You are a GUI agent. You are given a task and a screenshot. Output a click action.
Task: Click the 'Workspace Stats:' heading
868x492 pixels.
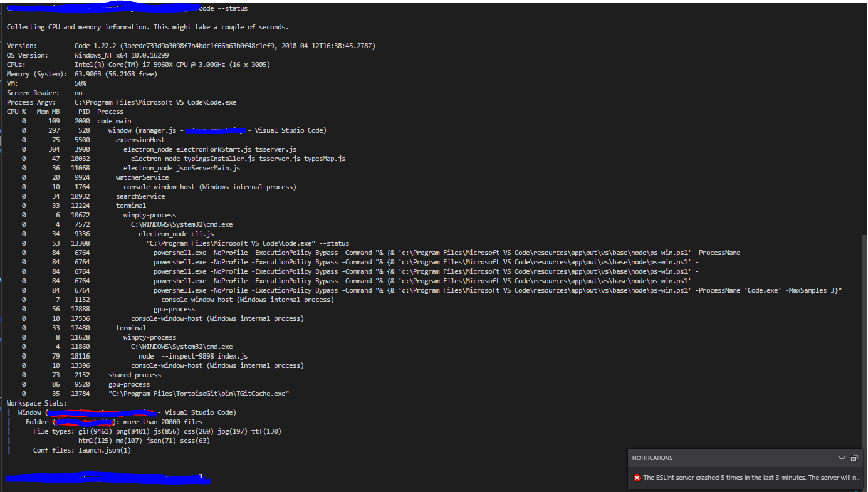(x=37, y=404)
